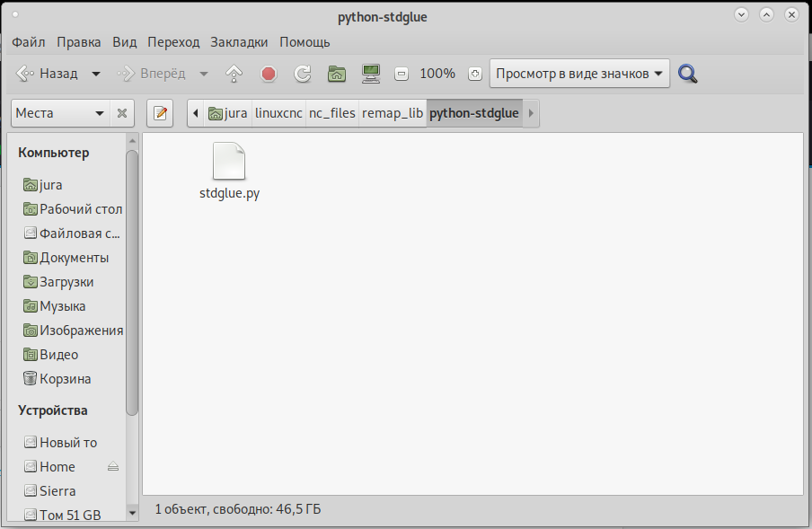The width and height of the screenshot is (812, 529).
Task: Go to linuxcnc in the path bar
Action: pos(278,113)
